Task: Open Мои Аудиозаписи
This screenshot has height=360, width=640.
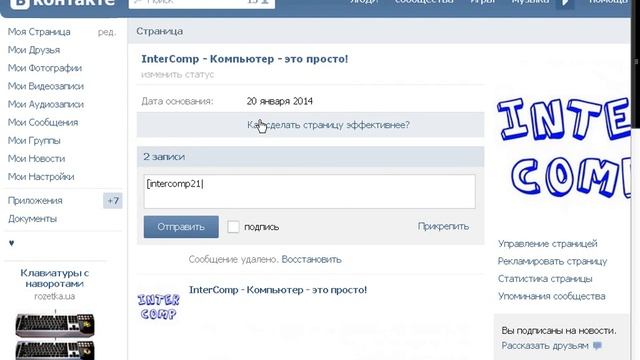Action: pos(46,104)
